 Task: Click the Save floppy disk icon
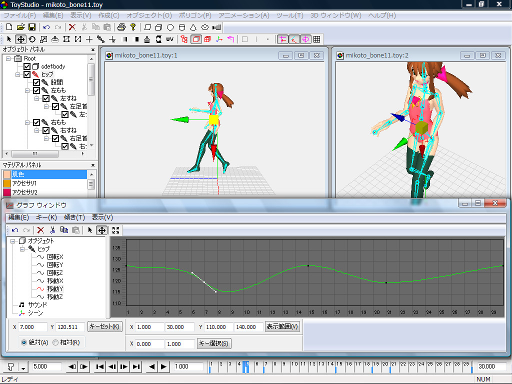(x=32, y=27)
